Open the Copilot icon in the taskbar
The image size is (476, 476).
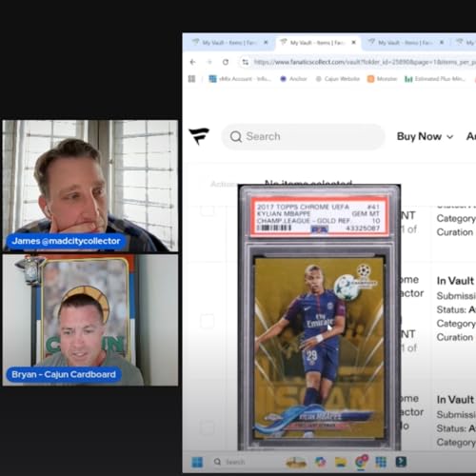point(320,462)
